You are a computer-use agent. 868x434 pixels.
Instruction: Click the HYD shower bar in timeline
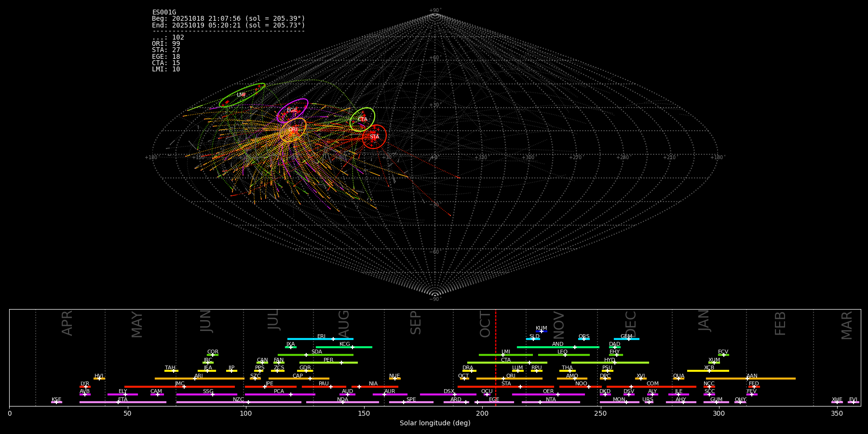pyautogui.click(x=610, y=363)
